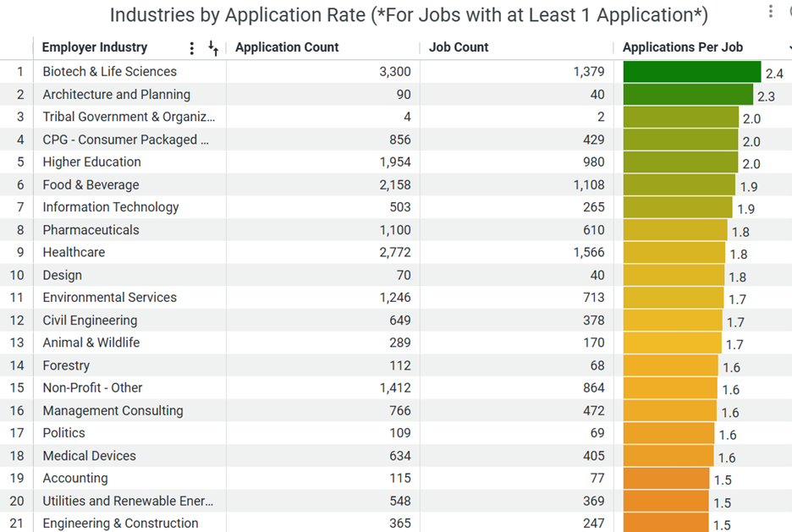Select the Biotech & Life Sciences row label
The width and height of the screenshot is (792, 532).
click(109, 72)
